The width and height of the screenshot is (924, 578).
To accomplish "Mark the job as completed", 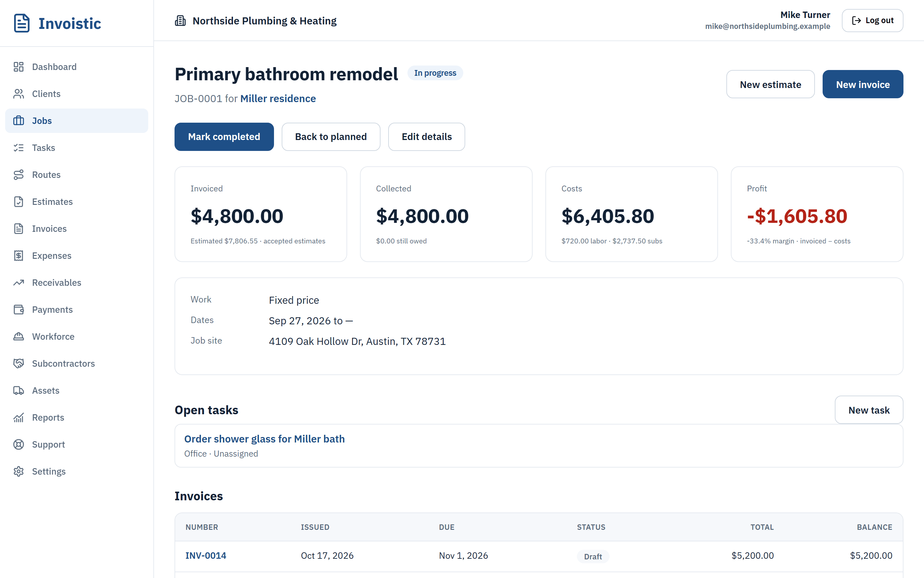I will [x=224, y=136].
